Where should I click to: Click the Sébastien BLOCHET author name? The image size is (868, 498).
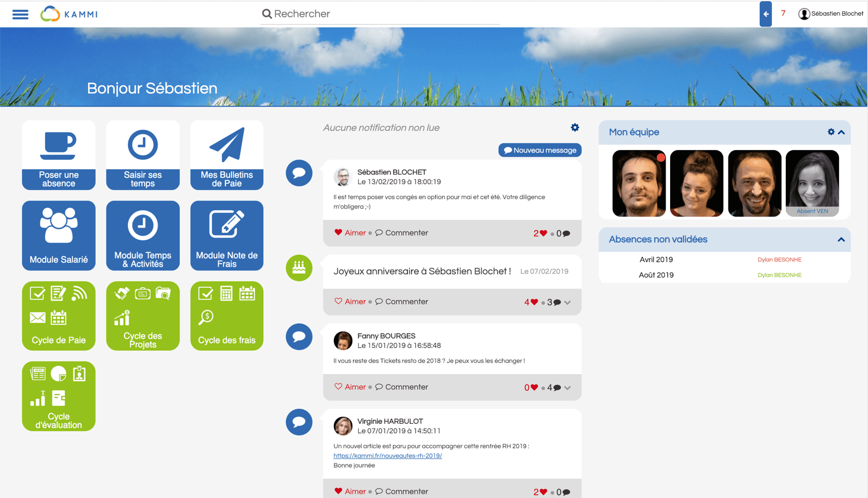tap(392, 172)
